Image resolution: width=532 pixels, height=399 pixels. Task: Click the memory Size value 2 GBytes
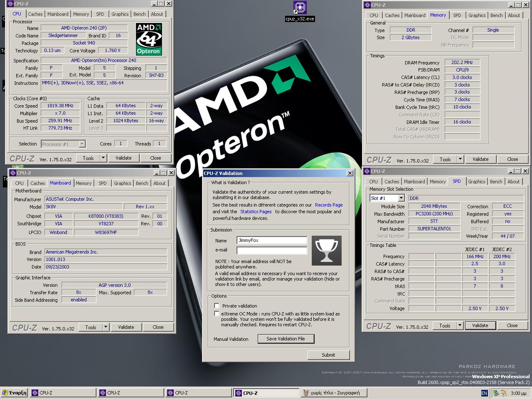coord(411,37)
